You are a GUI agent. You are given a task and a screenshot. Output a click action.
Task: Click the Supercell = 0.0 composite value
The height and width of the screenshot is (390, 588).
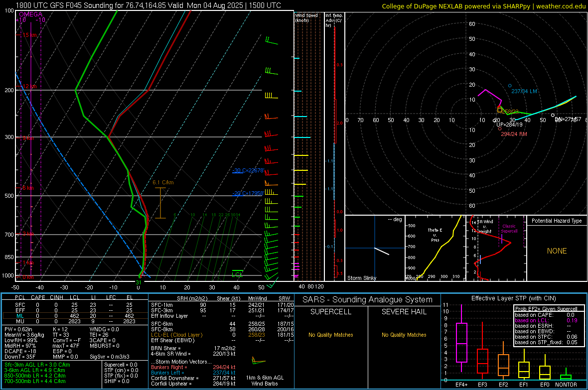(121, 365)
